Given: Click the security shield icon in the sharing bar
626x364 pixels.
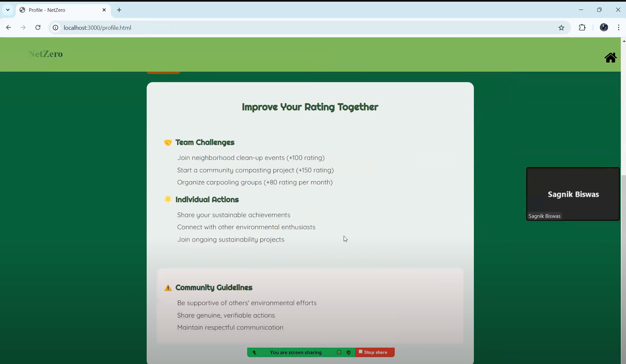Looking at the screenshot, I should click(348, 352).
